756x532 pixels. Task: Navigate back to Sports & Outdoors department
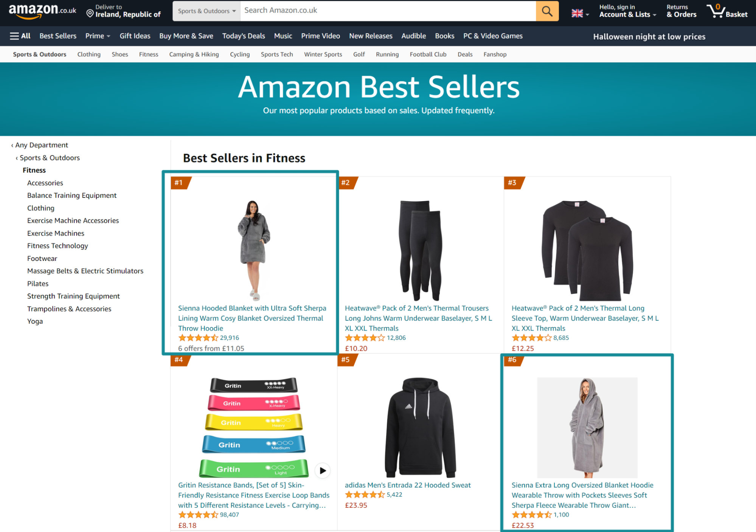50,158
